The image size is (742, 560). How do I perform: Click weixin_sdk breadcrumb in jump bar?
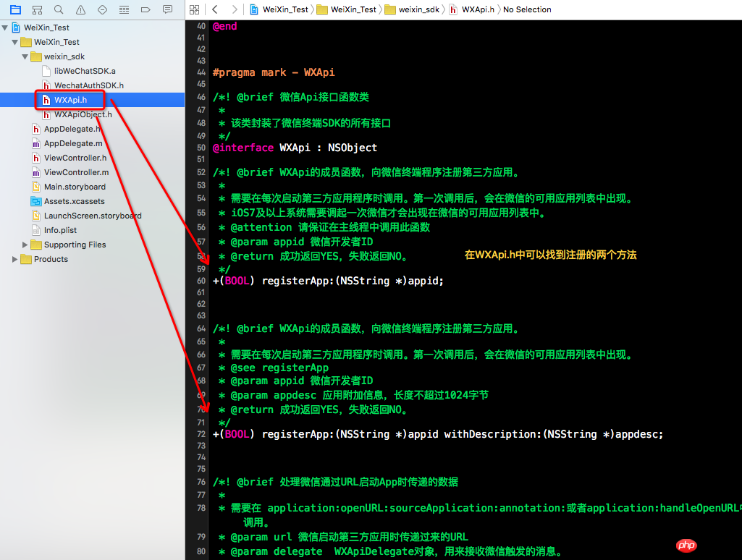click(x=412, y=9)
